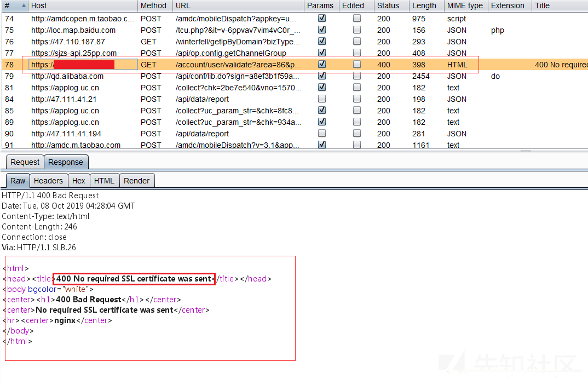This screenshot has width=588, height=385.
Task: Toggle Edited checkbox for row 81
Action: point(357,87)
